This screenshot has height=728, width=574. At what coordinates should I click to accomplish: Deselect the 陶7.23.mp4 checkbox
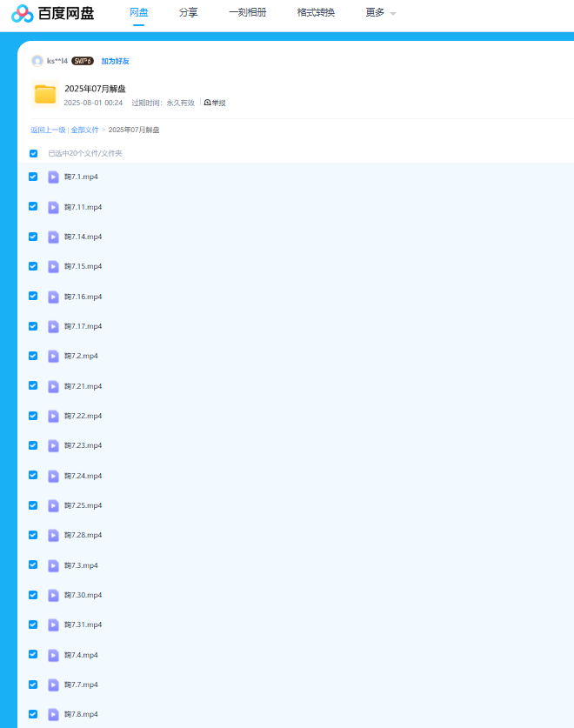[x=33, y=445]
